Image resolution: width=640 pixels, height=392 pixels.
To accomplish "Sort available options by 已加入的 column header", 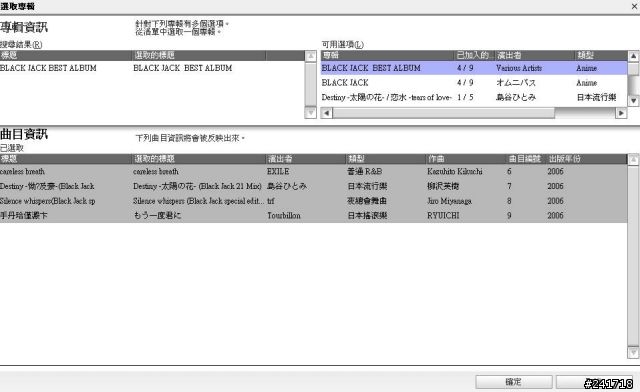I will click(475, 56).
